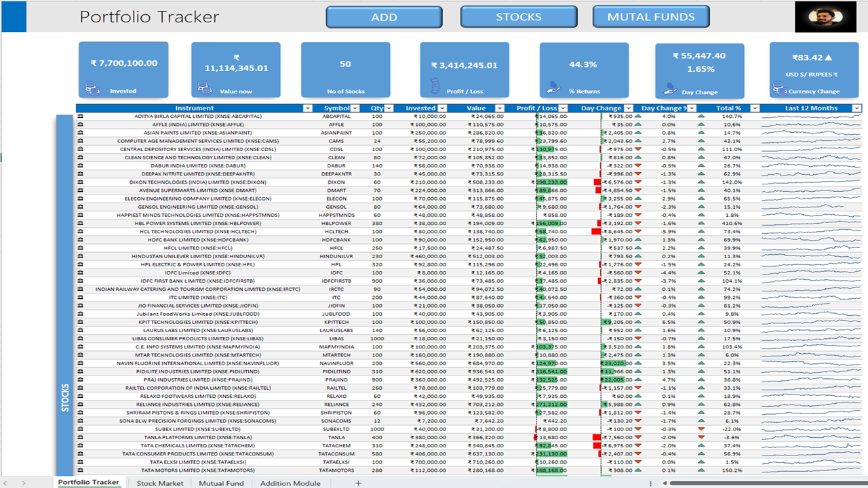Click the bank icon beside TATA MOTORS row
Image resolution: width=868 pixels, height=488 pixels.
[81, 470]
